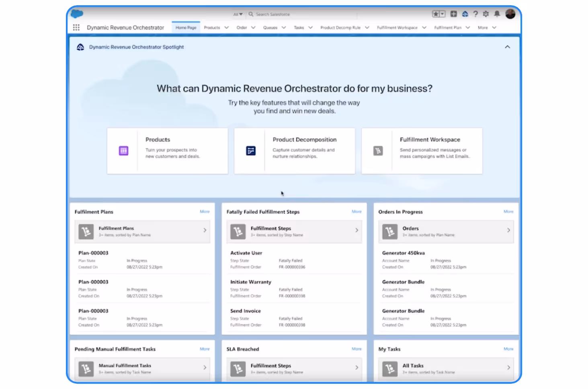588x389 pixels.
Task: Open the user profile avatar
Action: tap(510, 14)
